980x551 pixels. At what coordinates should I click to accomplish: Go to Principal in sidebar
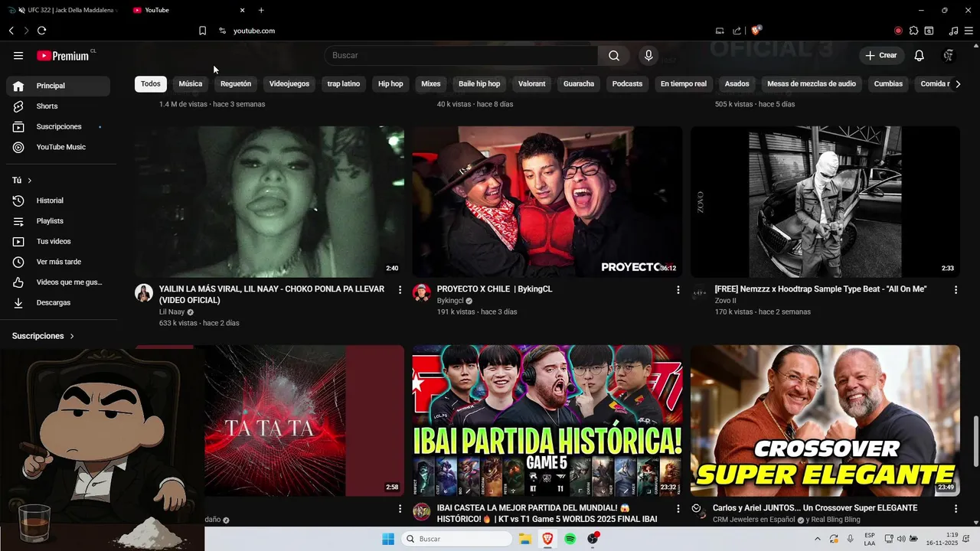(x=58, y=86)
